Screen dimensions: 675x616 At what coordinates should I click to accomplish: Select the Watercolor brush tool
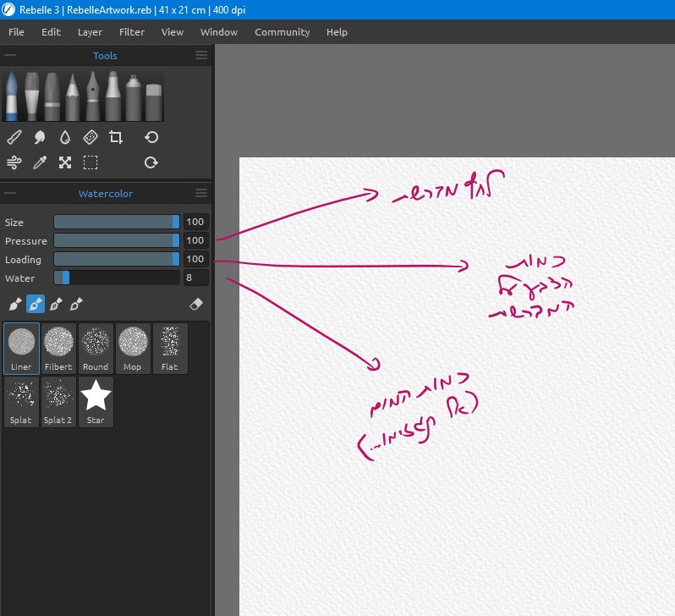point(12,96)
